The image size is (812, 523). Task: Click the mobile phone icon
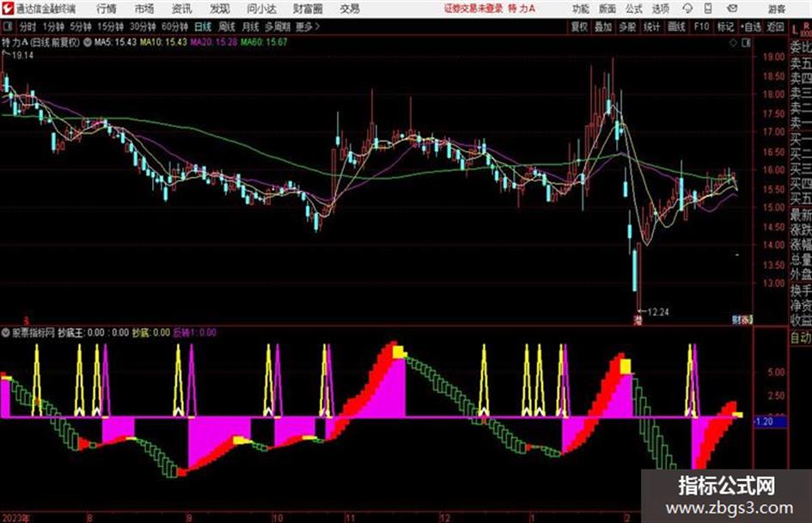(708, 9)
